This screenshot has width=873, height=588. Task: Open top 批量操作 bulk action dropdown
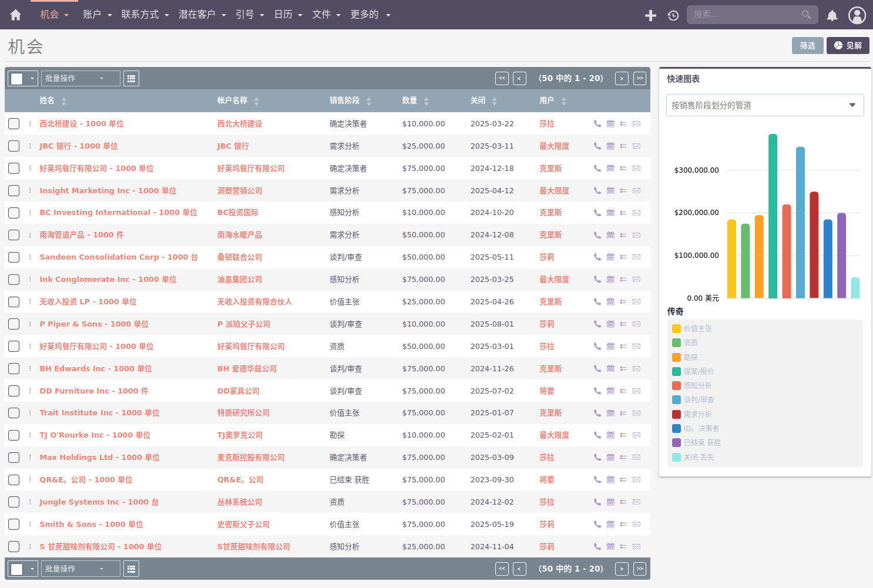pyautogui.click(x=80, y=78)
